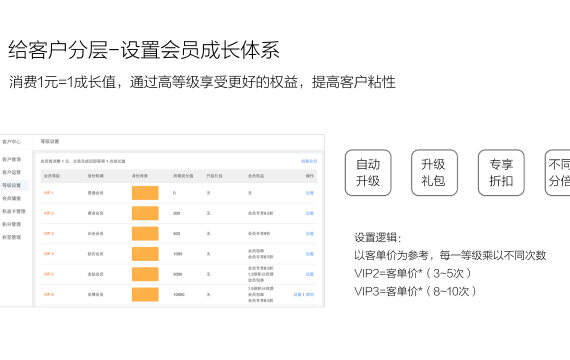The height and width of the screenshot is (360, 570).
Task: Click the subtitle starting 消费1元=1成长值
Action: pos(202,82)
